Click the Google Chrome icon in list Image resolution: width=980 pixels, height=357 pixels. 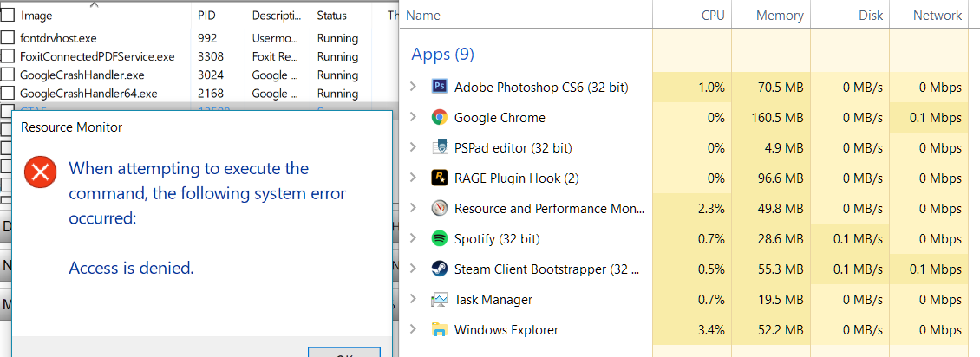[440, 117]
